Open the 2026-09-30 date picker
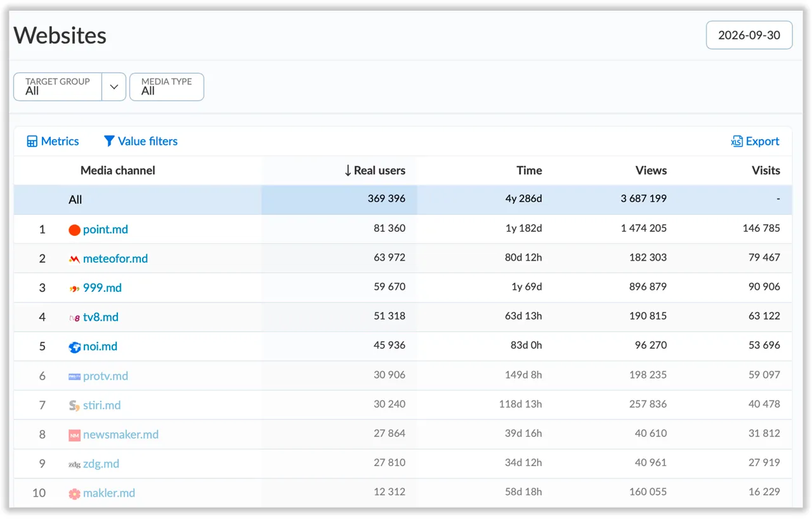The image size is (812, 527). coord(749,36)
